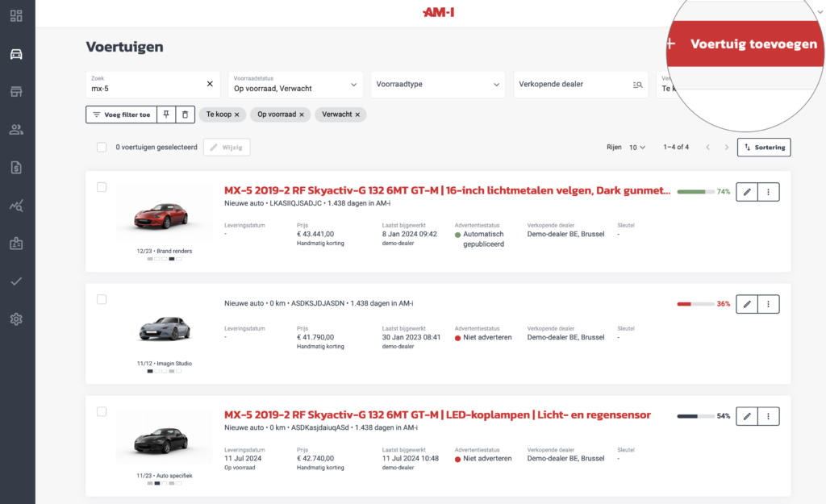The image size is (826, 504).
Task: Click the 74% progress bar of first vehicle
Action: 695,192
